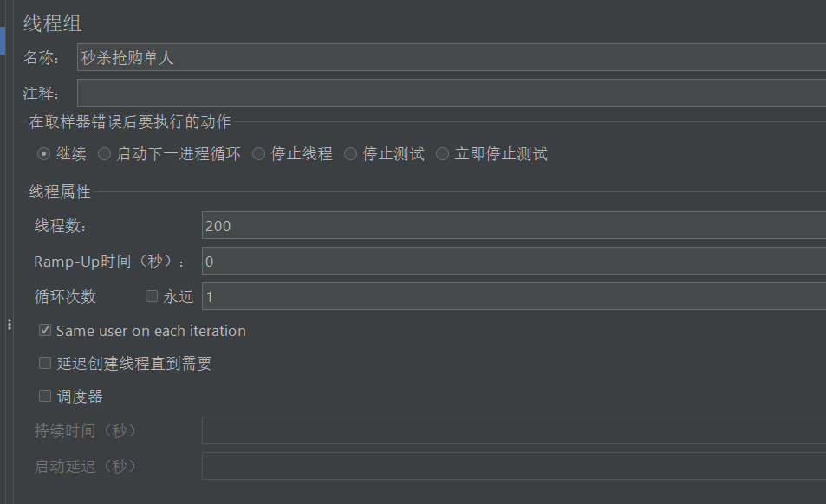Uncheck Same user on each iteration
This screenshot has width=826, height=504.
coord(44,330)
